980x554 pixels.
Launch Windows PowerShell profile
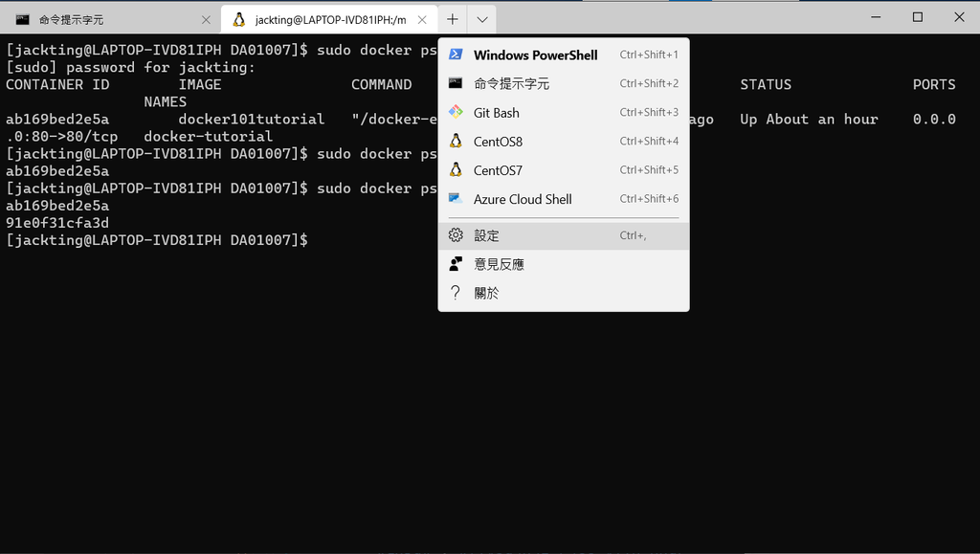pos(564,55)
